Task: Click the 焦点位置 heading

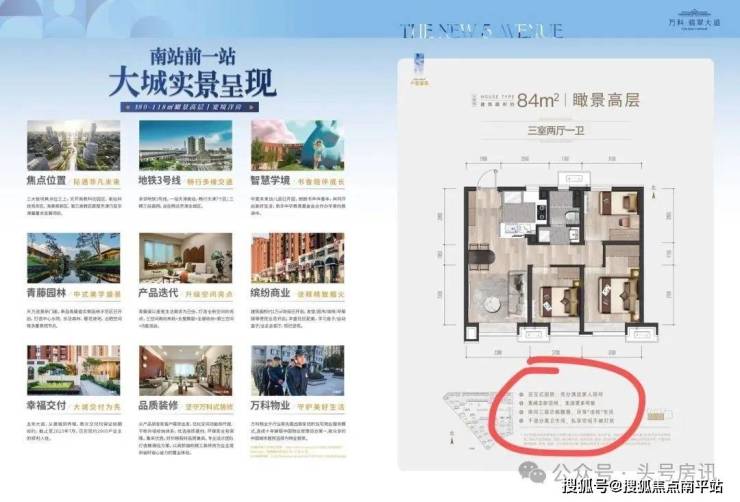Action: pyautogui.click(x=46, y=181)
